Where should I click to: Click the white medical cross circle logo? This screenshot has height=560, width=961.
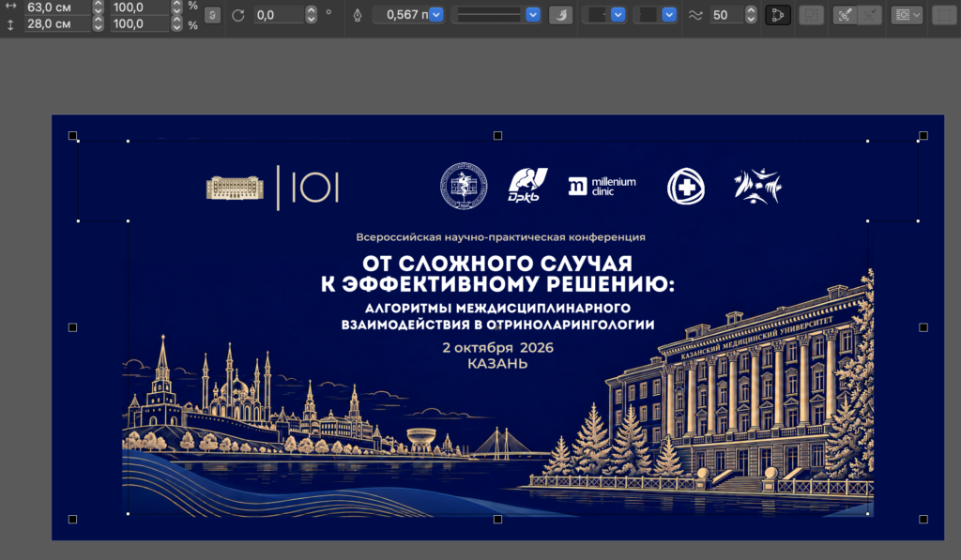coord(686,186)
